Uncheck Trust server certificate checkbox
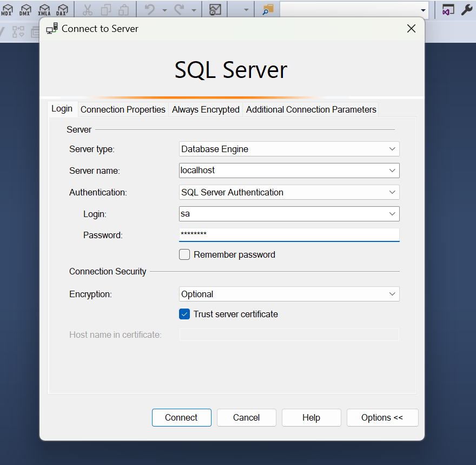Image resolution: width=476 pixels, height=465 pixels. [184, 314]
